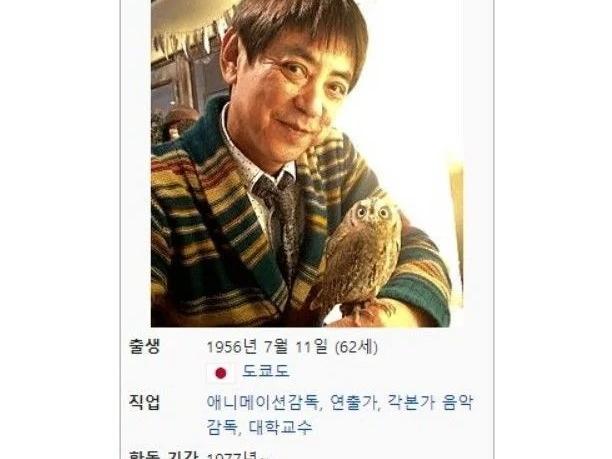Open the 도쿄도 link
Screen dimensions: 612x459
266,371
